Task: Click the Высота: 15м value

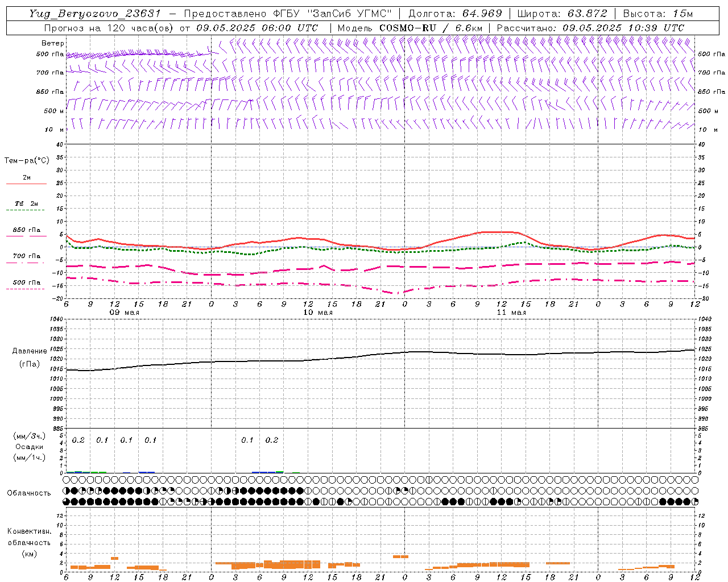Action: [658, 14]
